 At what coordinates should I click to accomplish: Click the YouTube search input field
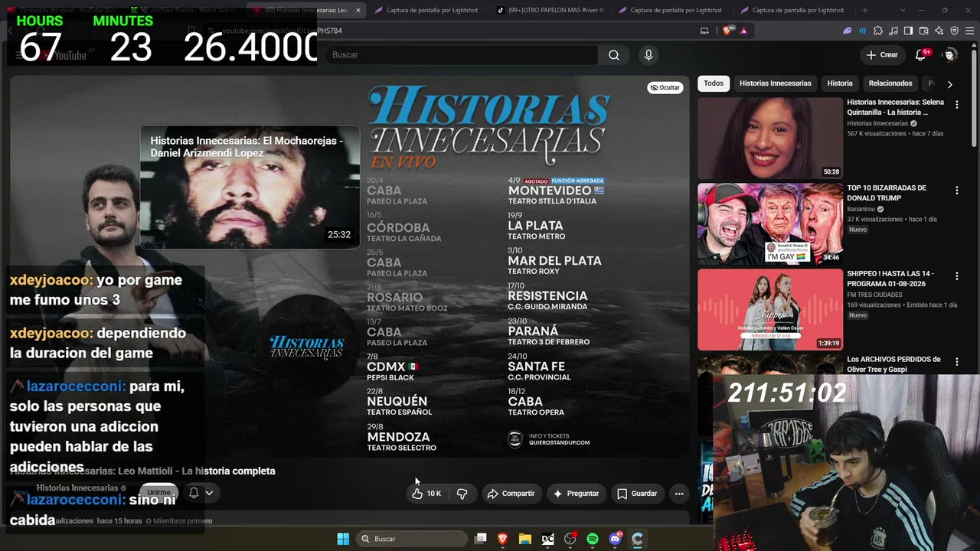[461, 55]
